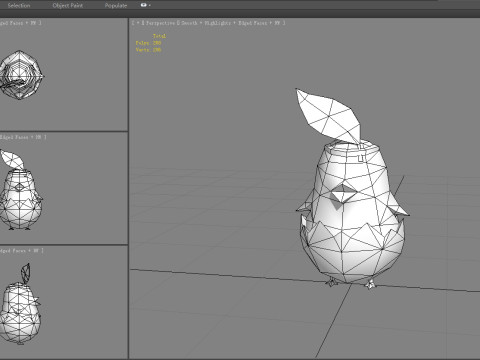Viewport: 480px width, 360px height.
Task: Activate the top-down wireframe viewport model
Action: click(21, 75)
